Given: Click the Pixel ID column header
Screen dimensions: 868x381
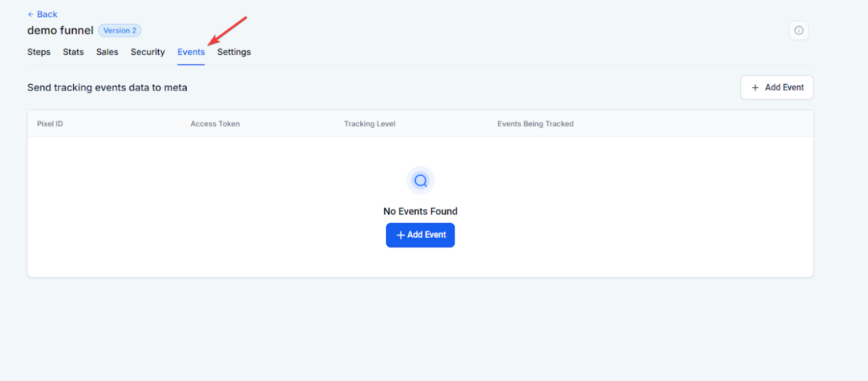Looking at the screenshot, I should [50, 124].
